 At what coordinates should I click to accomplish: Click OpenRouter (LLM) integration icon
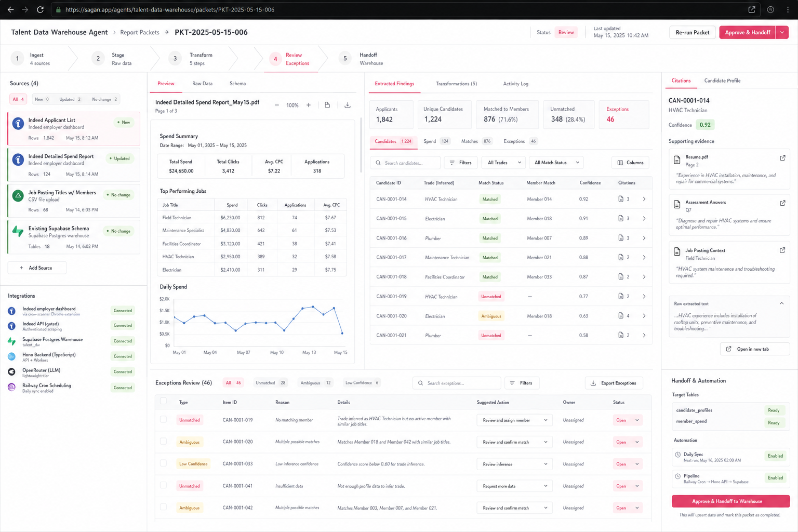click(11, 372)
